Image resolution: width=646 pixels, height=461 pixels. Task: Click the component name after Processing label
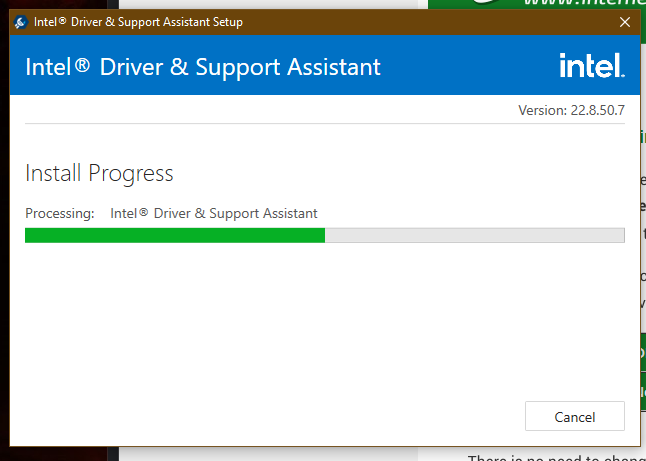tap(214, 213)
